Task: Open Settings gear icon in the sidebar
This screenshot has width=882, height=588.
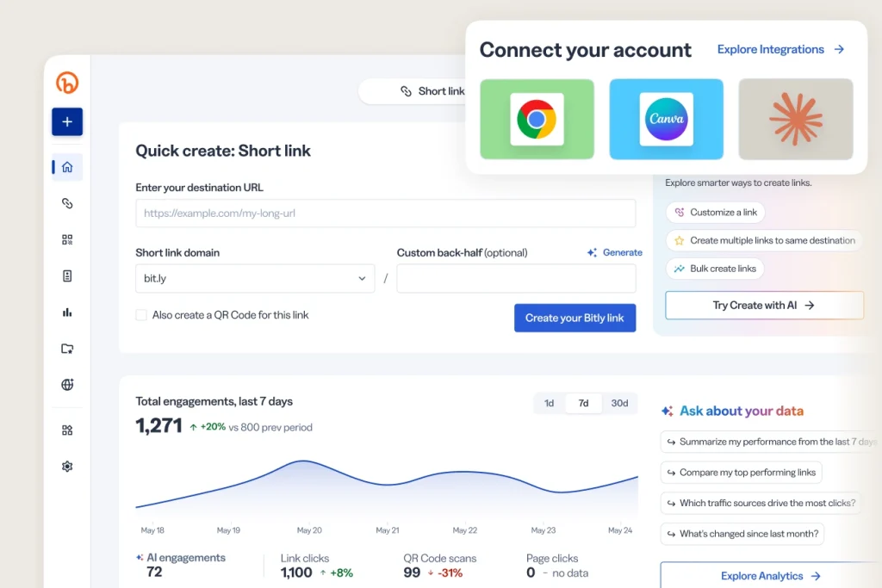Action: 67,466
